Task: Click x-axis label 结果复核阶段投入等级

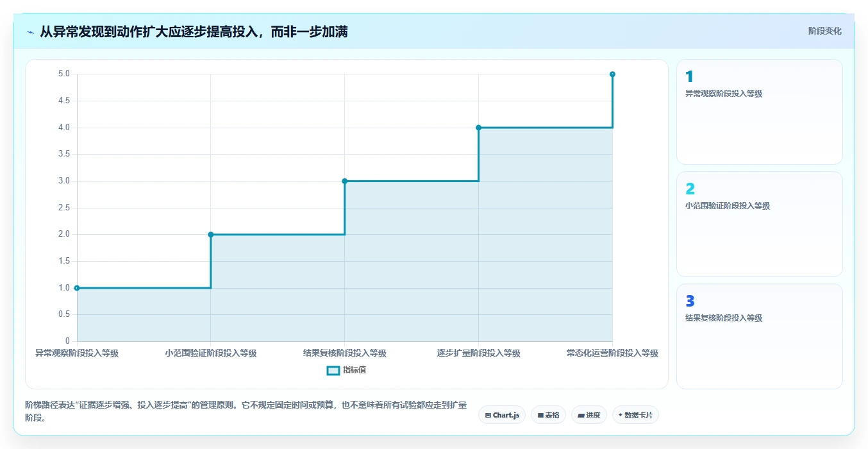Action: pos(345,353)
